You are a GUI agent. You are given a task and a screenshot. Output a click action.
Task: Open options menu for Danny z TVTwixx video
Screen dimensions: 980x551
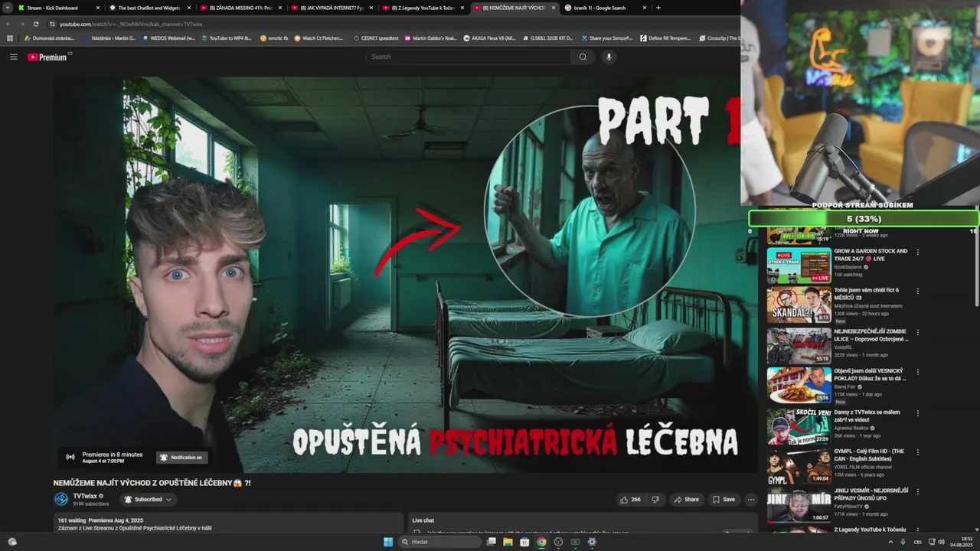click(x=918, y=412)
